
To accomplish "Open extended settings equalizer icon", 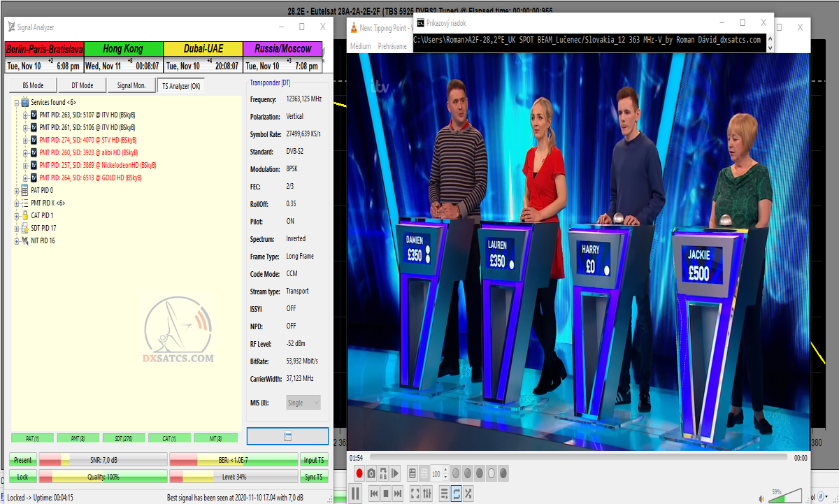I will pyautogui.click(x=427, y=494).
